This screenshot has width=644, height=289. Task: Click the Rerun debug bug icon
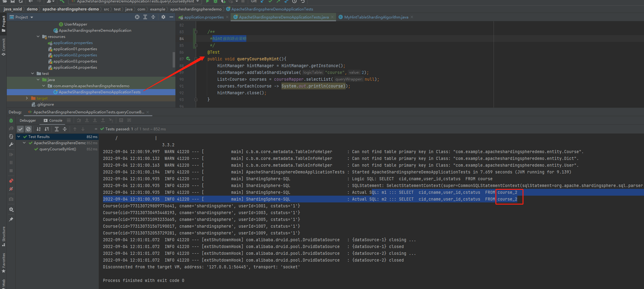point(11,120)
